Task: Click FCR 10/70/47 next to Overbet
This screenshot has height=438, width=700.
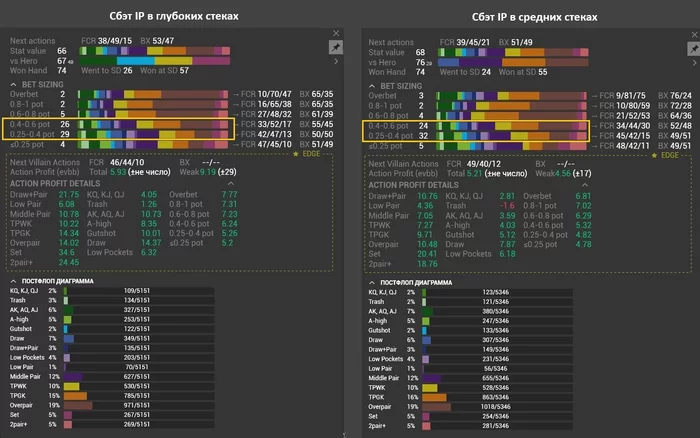Action: (x=266, y=94)
